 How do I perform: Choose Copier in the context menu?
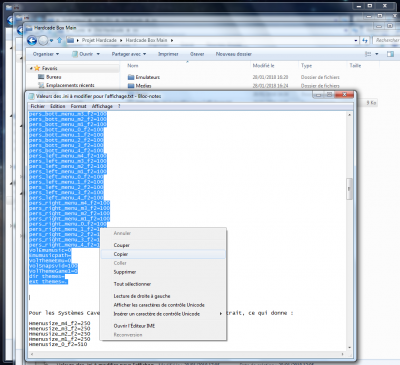(163, 254)
